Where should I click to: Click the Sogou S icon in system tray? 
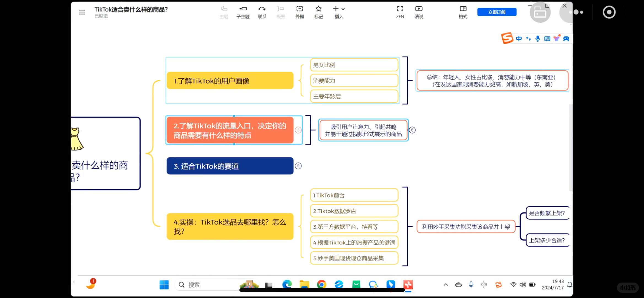coord(499,285)
